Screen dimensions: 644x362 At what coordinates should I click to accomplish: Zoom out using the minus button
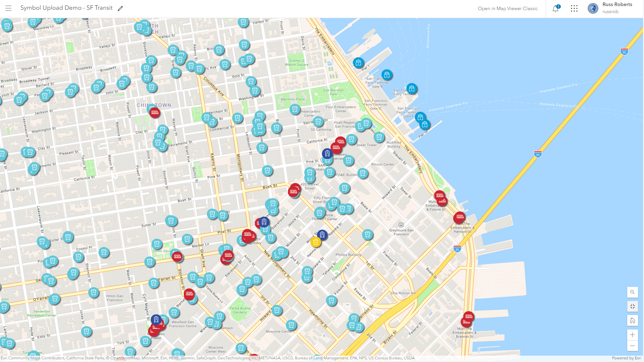(x=632, y=346)
